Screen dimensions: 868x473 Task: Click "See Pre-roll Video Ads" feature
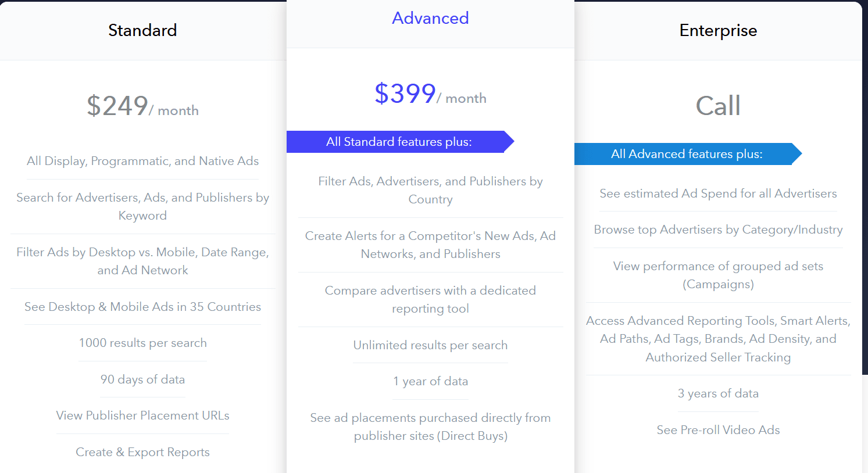718,430
